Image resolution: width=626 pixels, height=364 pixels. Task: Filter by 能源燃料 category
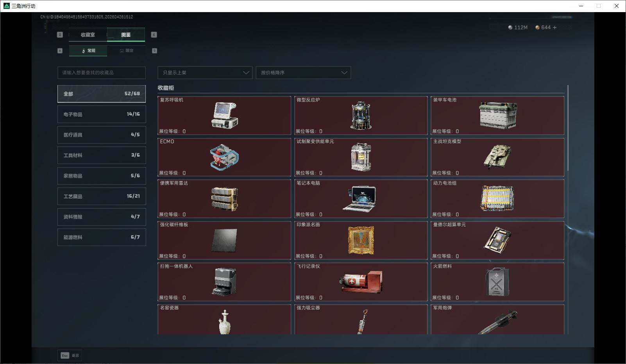(x=102, y=237)
